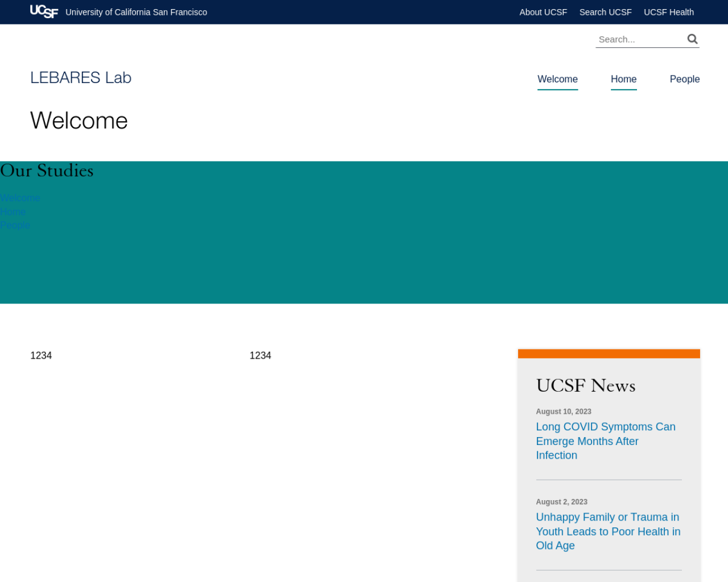Go to the LEBARES Lab site title
The height and width of the screenshot is (582, 728).
point(81,77)
